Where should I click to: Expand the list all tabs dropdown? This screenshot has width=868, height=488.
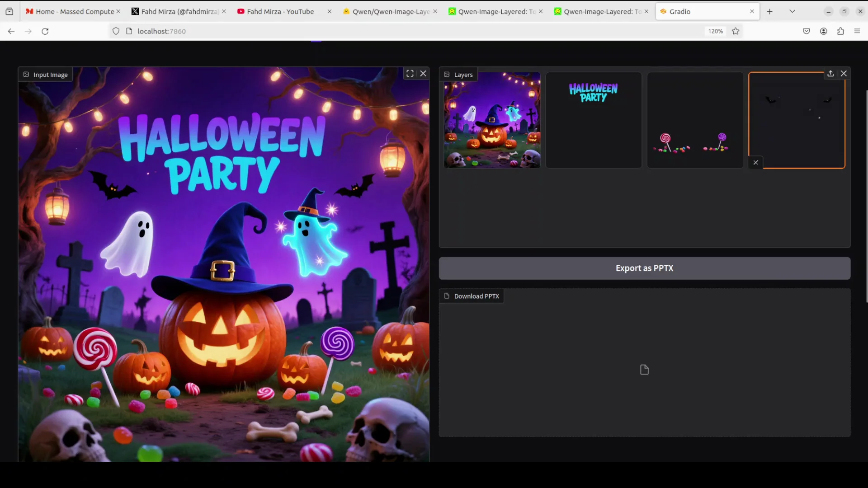point(792,11)
